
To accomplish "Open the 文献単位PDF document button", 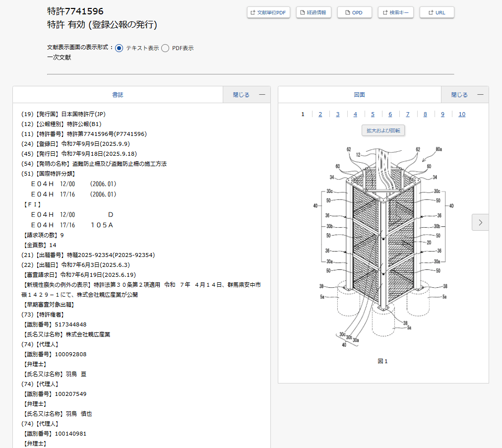I will [x=268, y=12].
